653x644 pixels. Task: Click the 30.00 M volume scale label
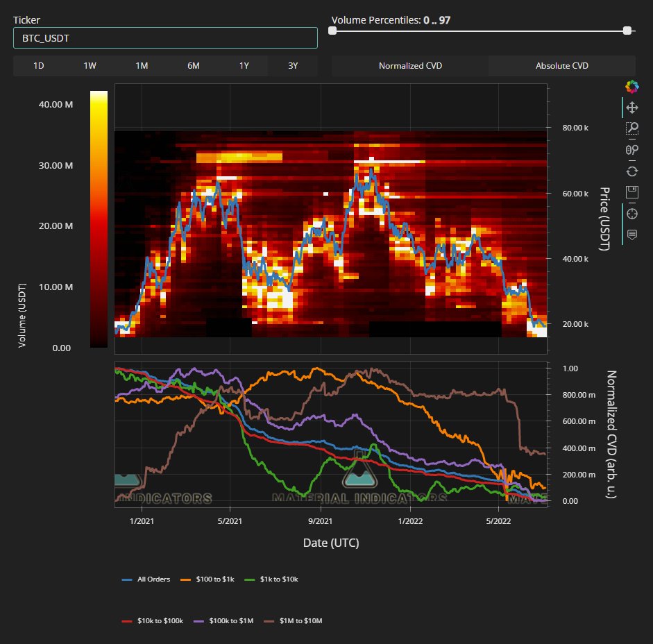56,165
